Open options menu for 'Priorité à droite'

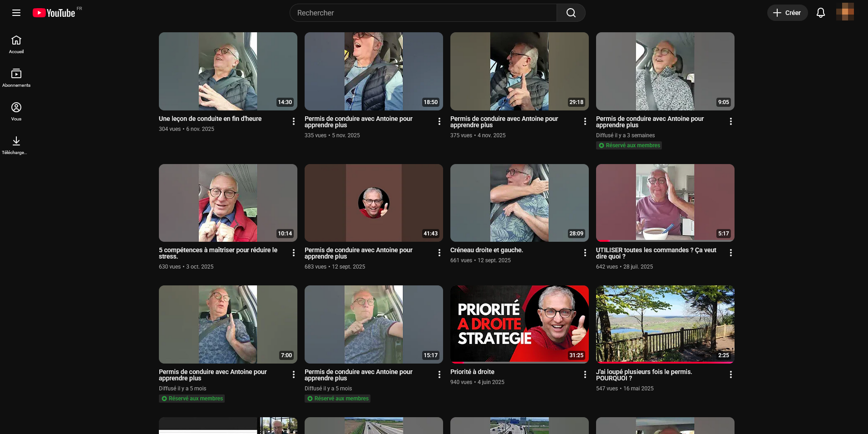(x=585, y=374)
